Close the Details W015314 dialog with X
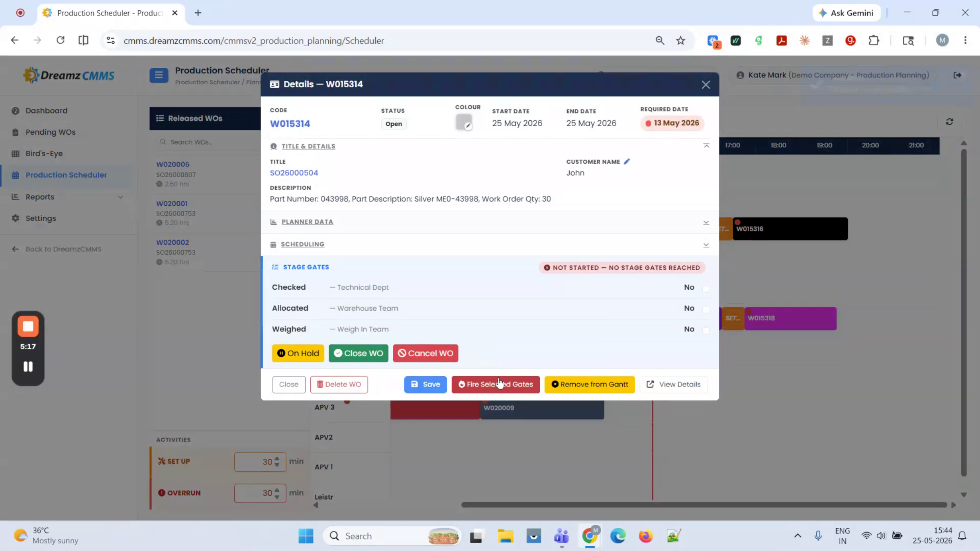The image size is (980, 551). [x=706, y=84]
